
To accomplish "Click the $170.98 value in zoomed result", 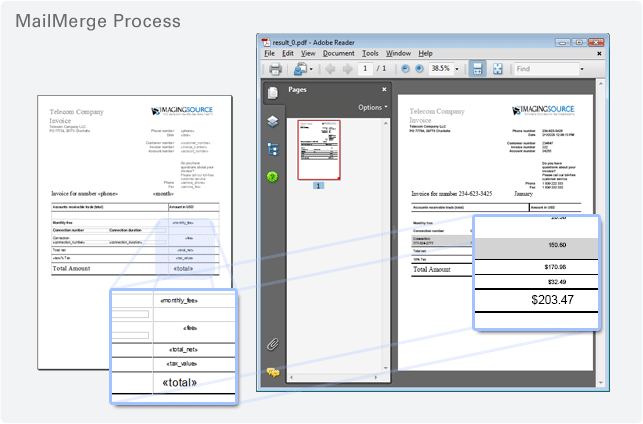I will (555, 267).
